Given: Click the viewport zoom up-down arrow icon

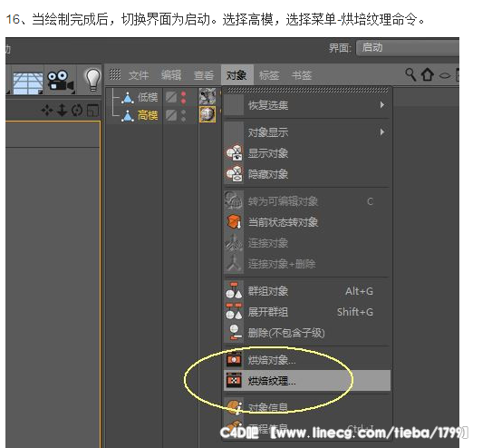Looking at the screenshot, I should [x=62, y=110].
